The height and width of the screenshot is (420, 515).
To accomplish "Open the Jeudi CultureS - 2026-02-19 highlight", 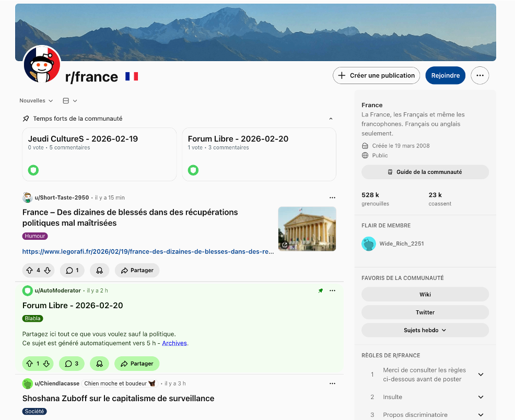I will [x=99, y=154].
